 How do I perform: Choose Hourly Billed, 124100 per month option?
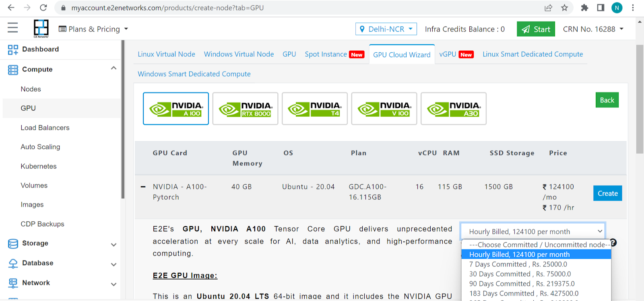tap(536, 254)
